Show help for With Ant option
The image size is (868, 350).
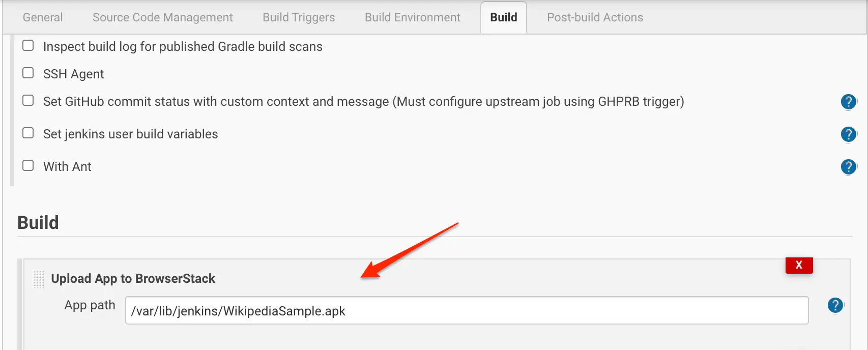848,167
